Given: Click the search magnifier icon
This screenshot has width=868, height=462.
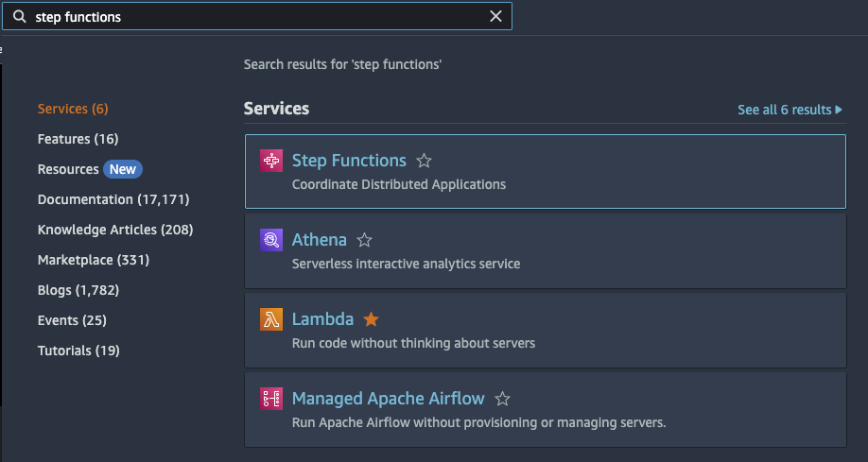Looking at the screenshot, I should [19, 17].
